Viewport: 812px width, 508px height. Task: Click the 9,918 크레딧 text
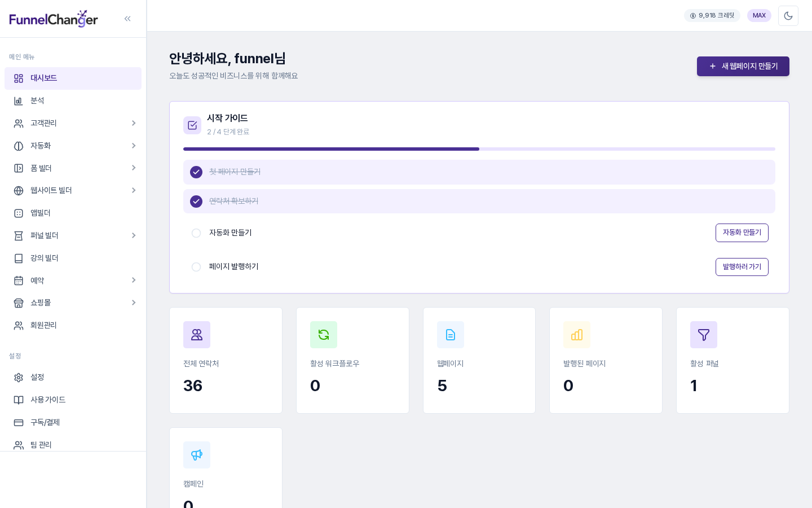coord(717,16)
